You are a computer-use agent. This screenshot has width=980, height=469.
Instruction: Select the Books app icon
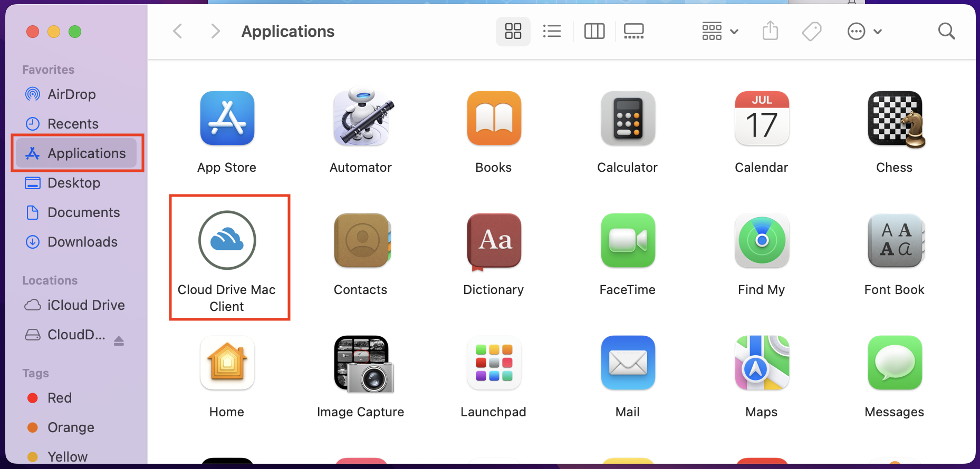point(494,118)
